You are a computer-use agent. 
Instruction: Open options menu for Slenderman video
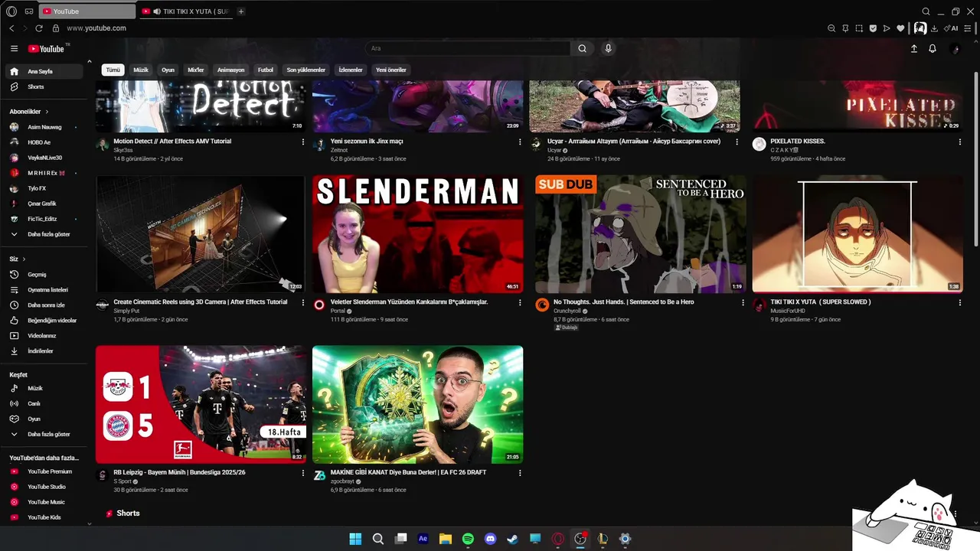point(520,302)
